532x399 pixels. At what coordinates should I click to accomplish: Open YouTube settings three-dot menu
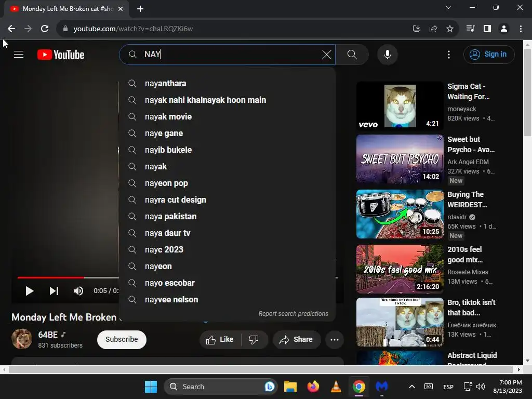point(448,54)
